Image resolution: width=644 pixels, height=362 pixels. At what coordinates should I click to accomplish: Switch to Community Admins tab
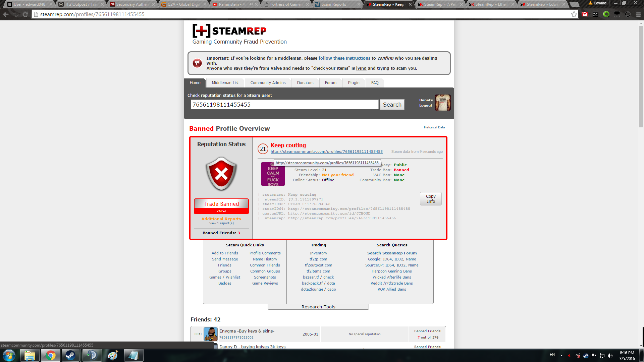pos(268,83)
